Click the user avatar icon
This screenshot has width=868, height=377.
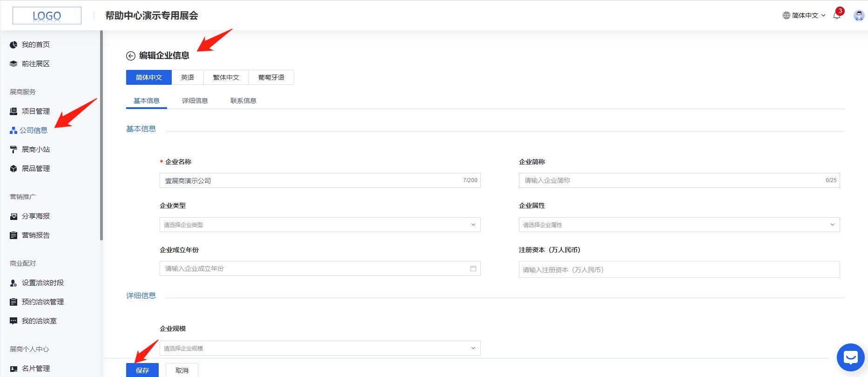pos(859,15)
